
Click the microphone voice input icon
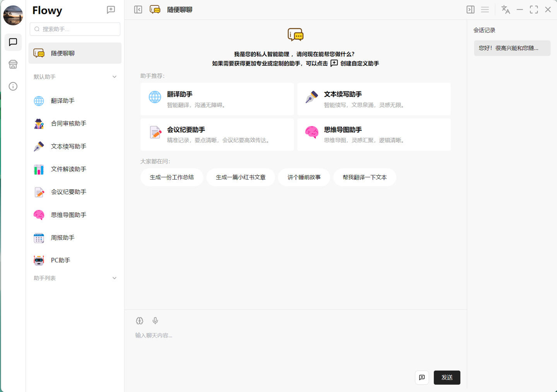click(x=155, y=320)
